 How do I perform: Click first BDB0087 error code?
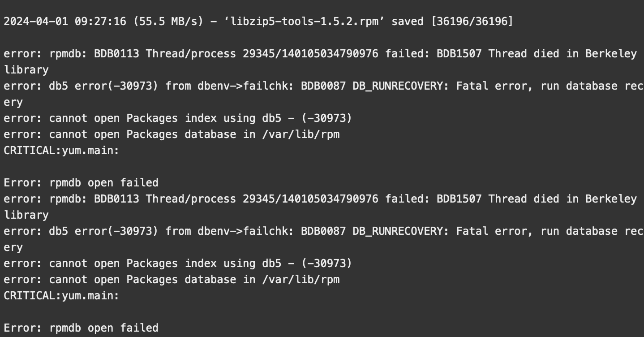pyautogui.click(x=323, y=86)
